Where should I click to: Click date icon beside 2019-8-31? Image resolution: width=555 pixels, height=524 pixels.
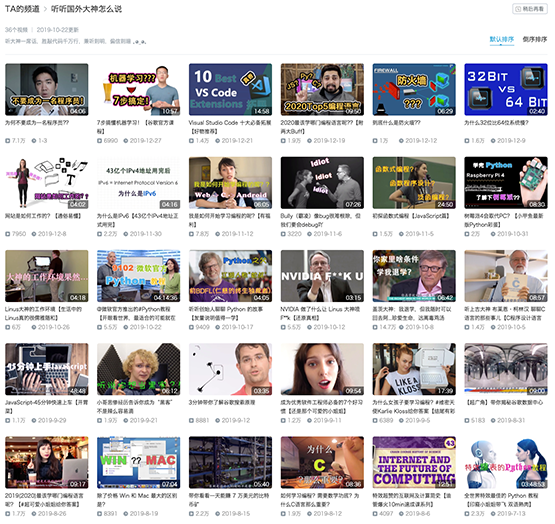(493, 421)
